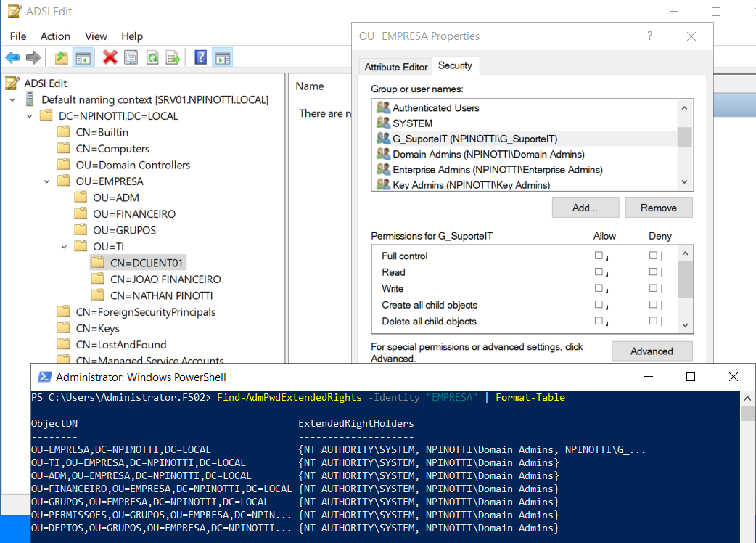
Task: Click the Refresh toolbar icon
Action: 152,58
